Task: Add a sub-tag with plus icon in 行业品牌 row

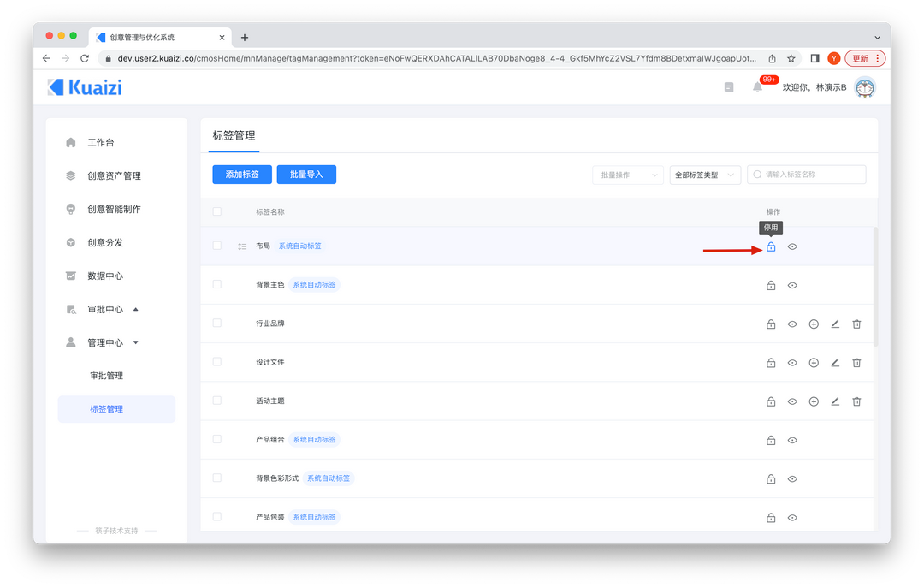Action: pyautogui.click(x=814, y=324)
